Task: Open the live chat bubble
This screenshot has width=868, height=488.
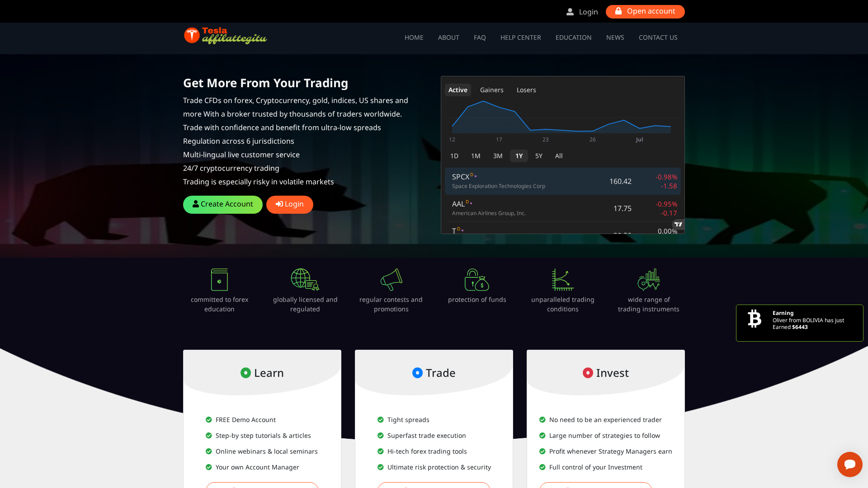Action: [x=850, y=465]
